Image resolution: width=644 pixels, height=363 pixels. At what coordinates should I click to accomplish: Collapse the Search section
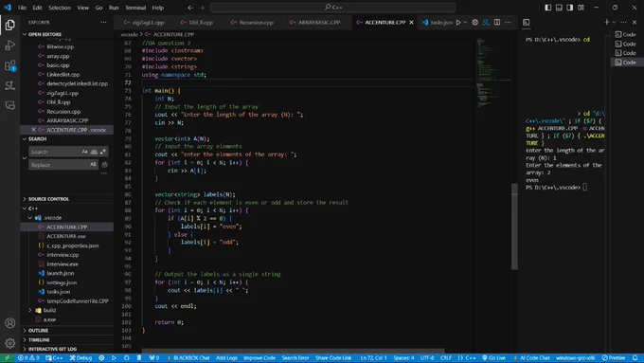pos(37,139)
